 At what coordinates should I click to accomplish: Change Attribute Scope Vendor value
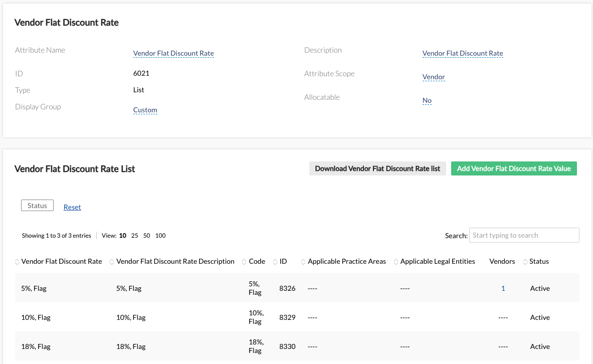434,77
